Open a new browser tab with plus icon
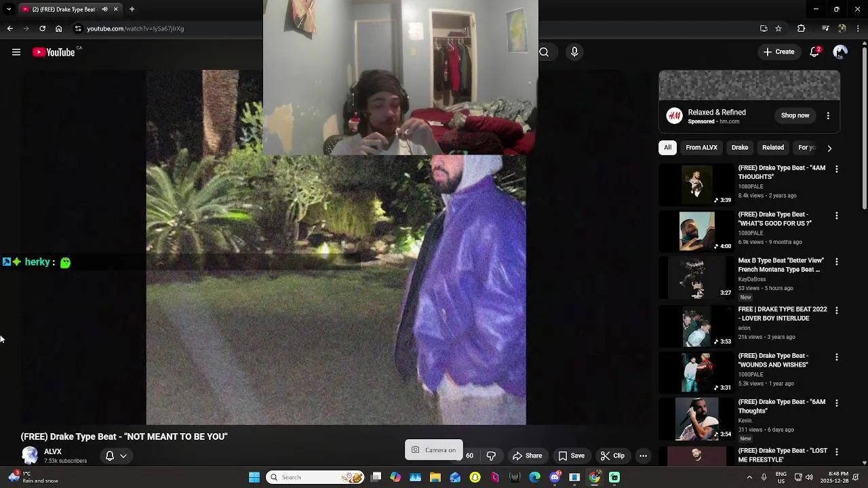The width and height of the screenshot is (868, 488). click(x=132, y=9)
